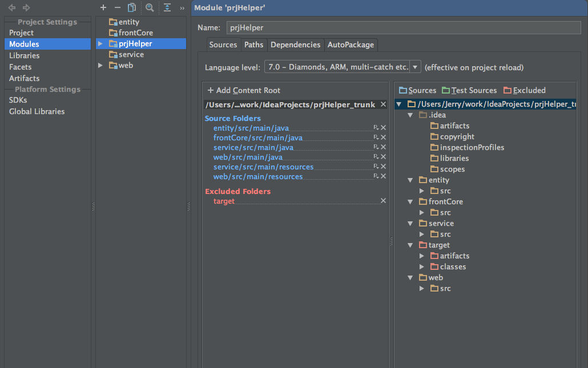Collapse the frontCore folder in tree

pyautogui.click(x=410, y=202)
